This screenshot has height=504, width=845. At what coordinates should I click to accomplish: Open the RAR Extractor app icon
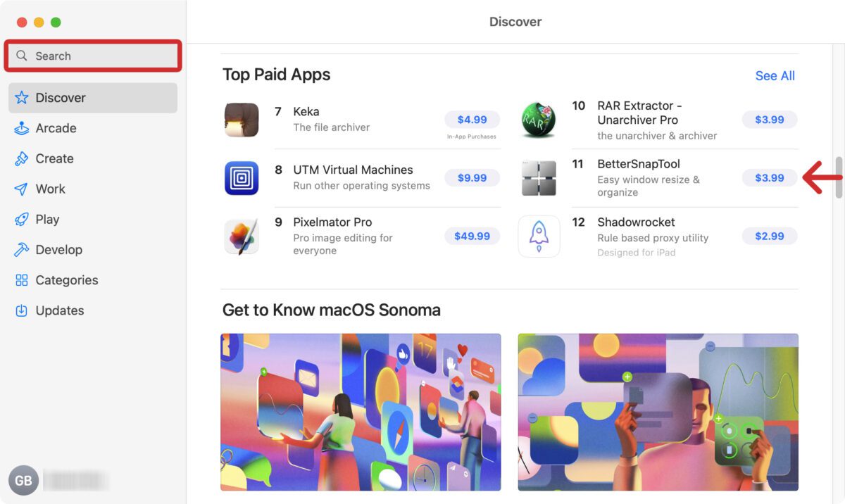[x=539, y=120]
